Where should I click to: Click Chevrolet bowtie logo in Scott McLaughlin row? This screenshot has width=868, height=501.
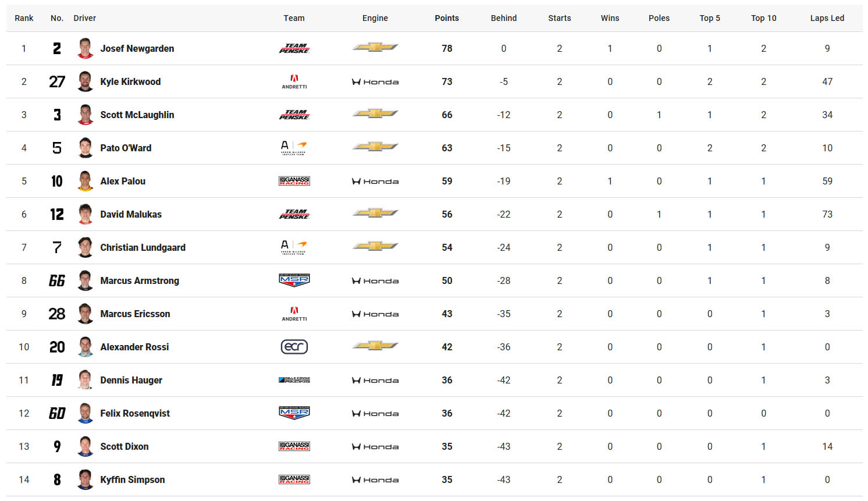(x=375, y=114)
